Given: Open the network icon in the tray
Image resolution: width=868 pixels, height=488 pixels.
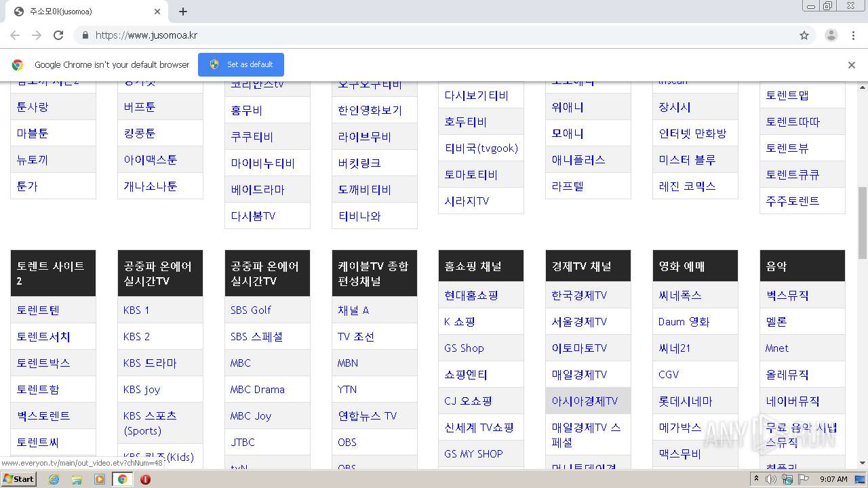Looking at the screenshot, I should tap(786, 479).
